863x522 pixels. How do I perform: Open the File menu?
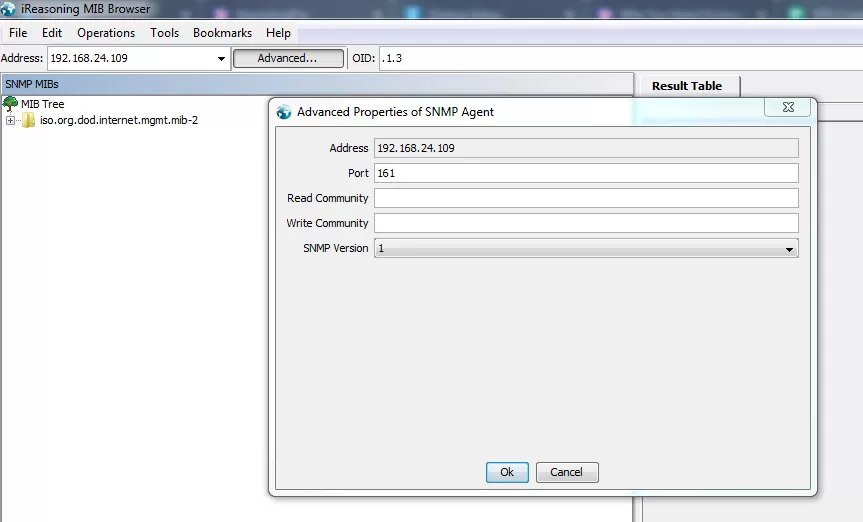[18, 33]
